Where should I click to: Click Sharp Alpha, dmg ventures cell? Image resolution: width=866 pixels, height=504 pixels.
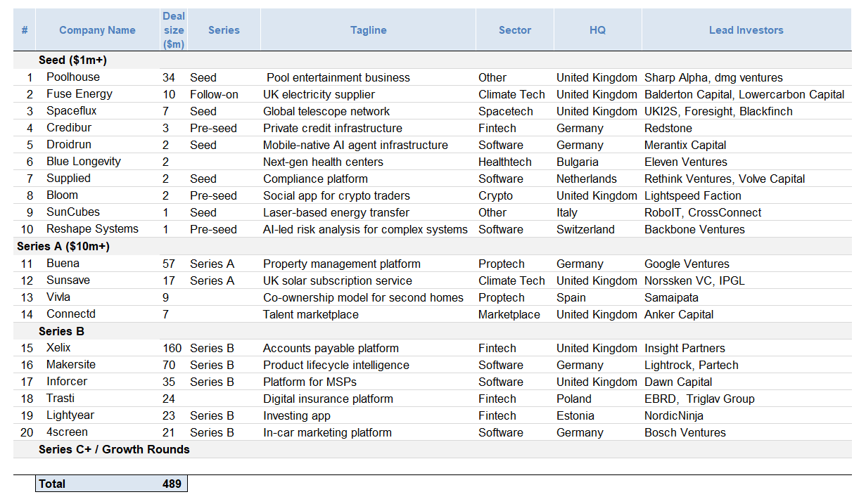713,77
